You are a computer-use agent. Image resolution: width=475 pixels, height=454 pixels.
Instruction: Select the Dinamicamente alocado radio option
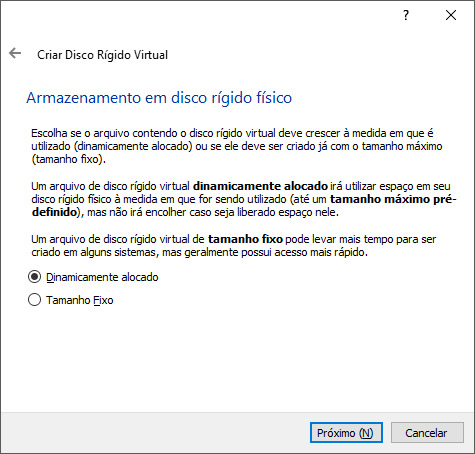(x=93, y=277)
